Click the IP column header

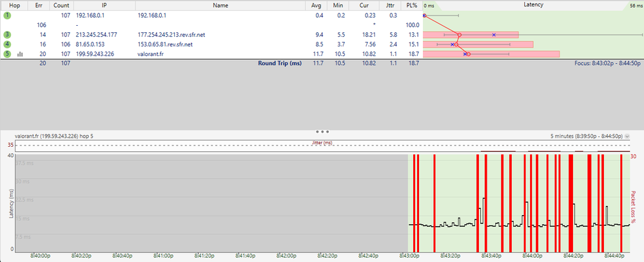[104, 5]
